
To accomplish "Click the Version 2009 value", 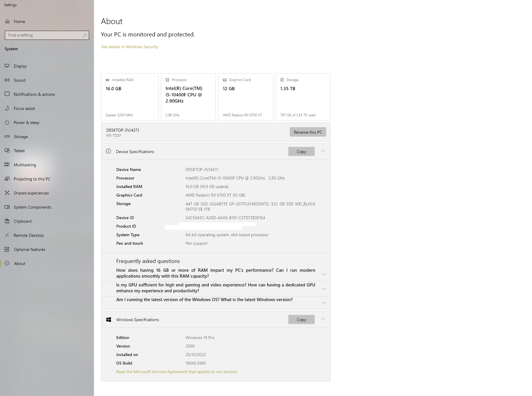I will pyautogui.click(x=190, y=346).
